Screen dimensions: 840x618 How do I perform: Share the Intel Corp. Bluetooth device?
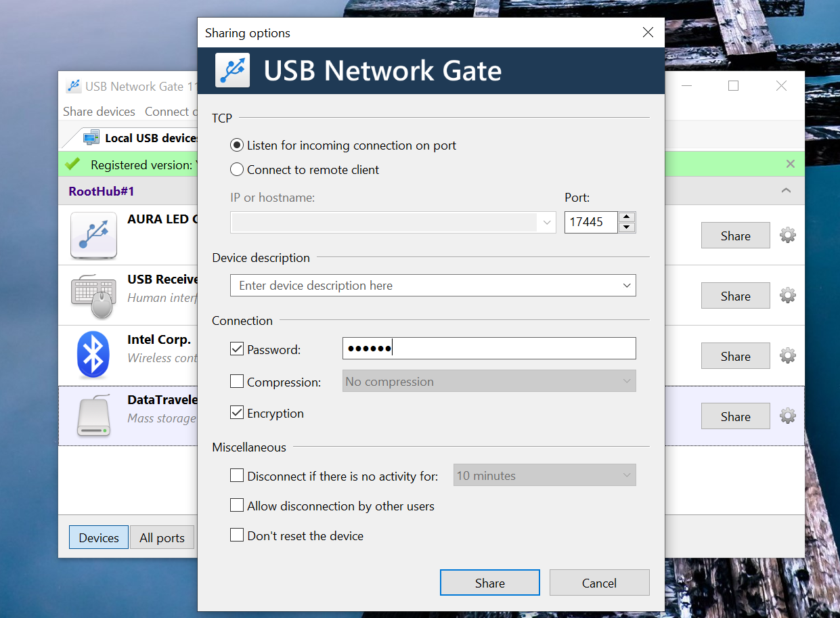point(735,356)
